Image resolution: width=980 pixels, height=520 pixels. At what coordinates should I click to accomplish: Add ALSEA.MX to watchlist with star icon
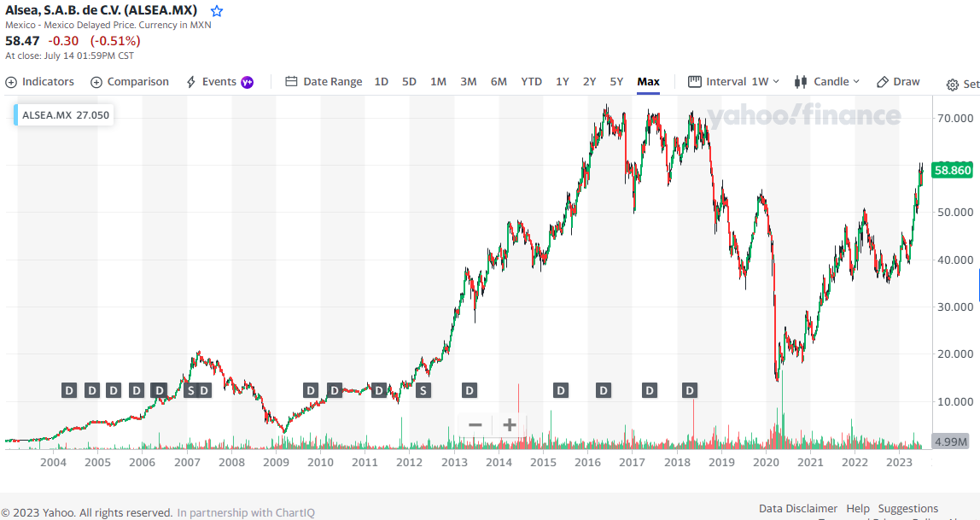click(x=216, y=10)
